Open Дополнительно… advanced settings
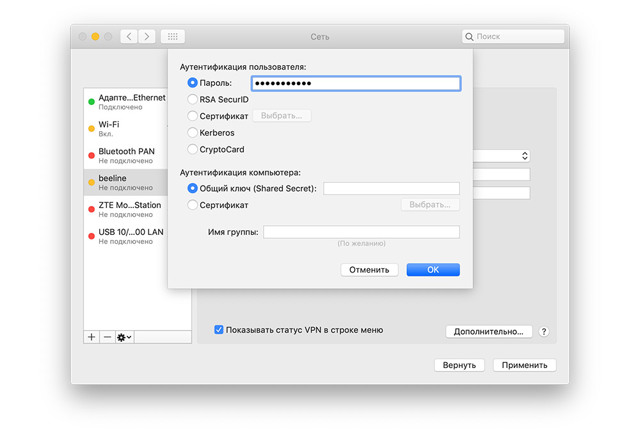The image size is (640, 432). pos(489,332)
